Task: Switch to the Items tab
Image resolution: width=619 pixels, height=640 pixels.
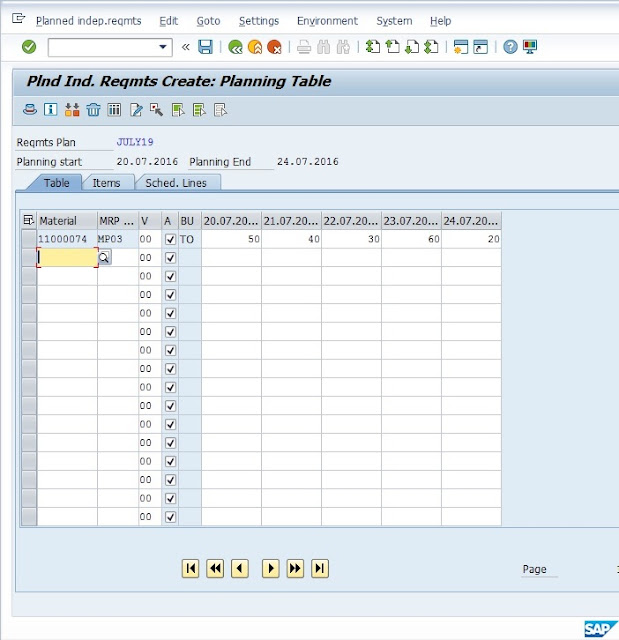Action: coord(106,183)
